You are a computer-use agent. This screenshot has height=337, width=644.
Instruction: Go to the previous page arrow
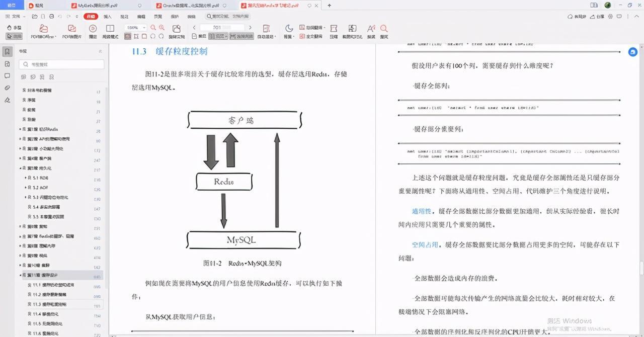(x=194, y=28)
